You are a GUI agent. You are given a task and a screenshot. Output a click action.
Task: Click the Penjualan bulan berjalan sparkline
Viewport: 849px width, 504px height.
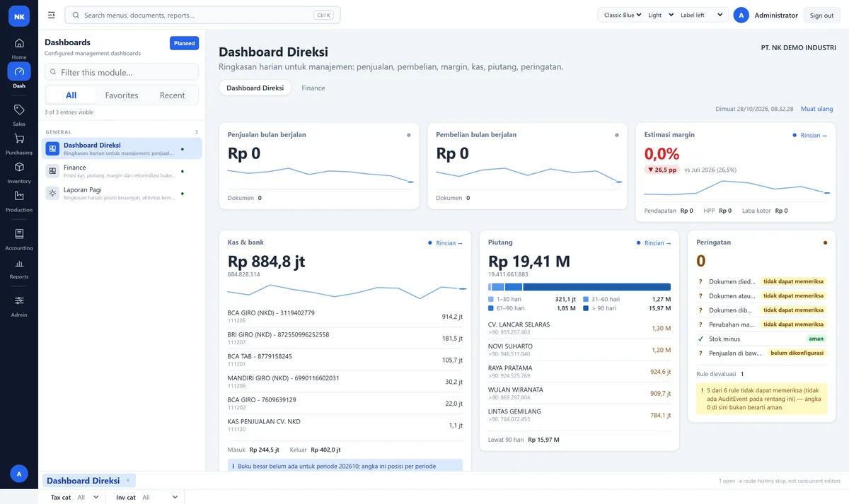click(320, 175)
